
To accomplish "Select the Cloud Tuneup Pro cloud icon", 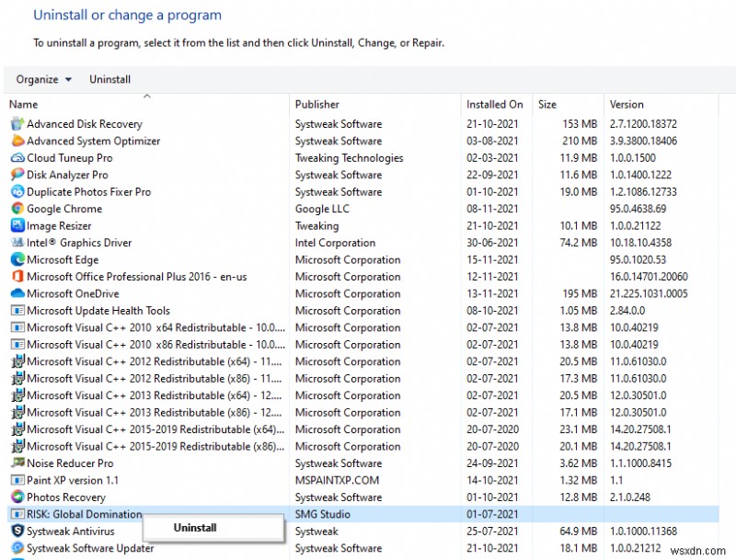I will click(x=17, y=157).
